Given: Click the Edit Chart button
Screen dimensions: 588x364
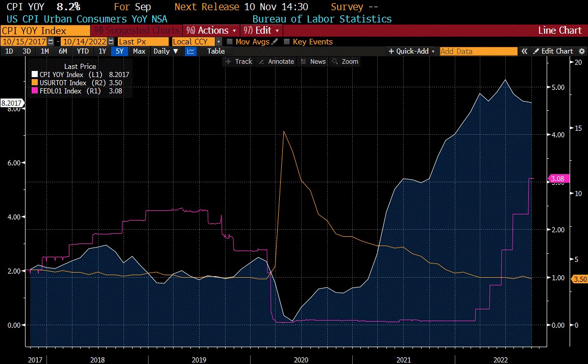Looking at the screenshot, I should tap(553, 51).
